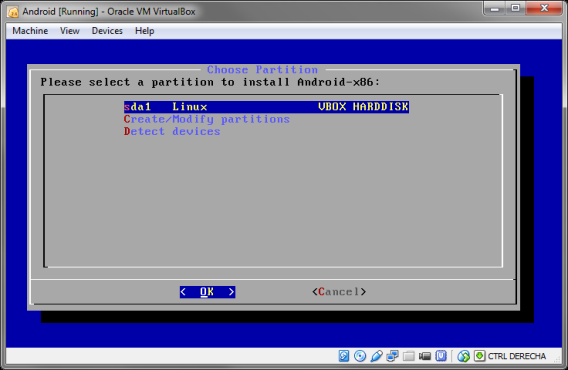Viewport: 568px width, 370px height.
Task: Click the hard disk activity status icon
Action: point(343,356)
